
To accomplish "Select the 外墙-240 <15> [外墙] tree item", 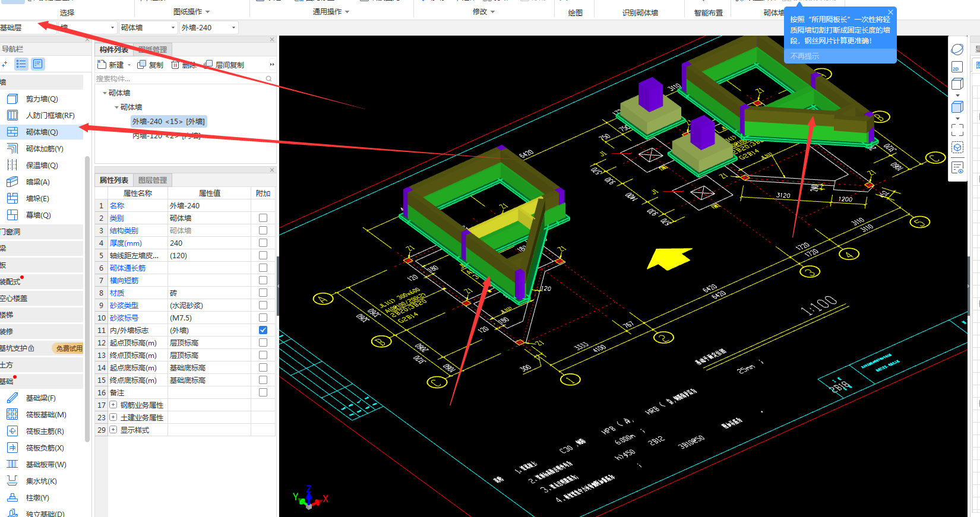I will coord(169,122).
